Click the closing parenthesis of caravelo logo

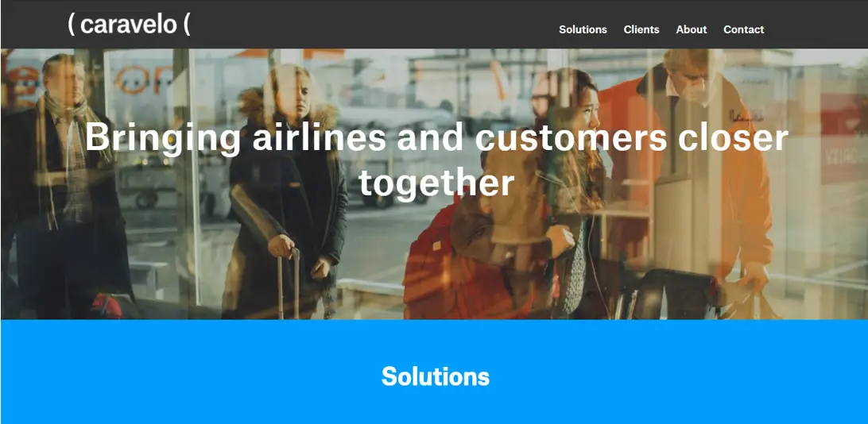click(x=187, y=25)
